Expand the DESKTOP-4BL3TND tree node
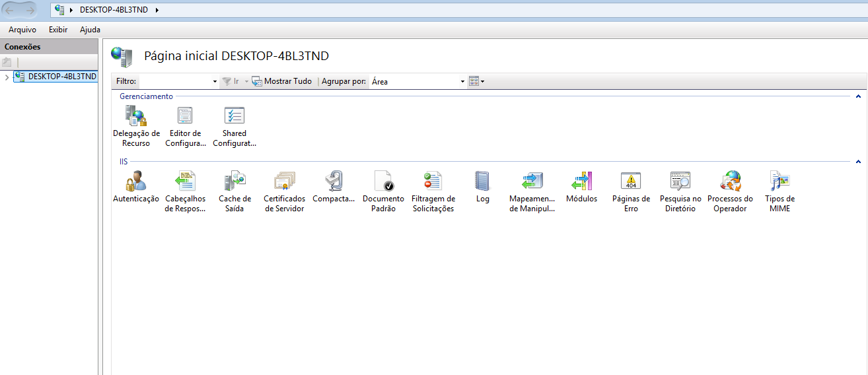Image resolution: width=868 pixels, height=375 pixels. [x=7, y=77]
